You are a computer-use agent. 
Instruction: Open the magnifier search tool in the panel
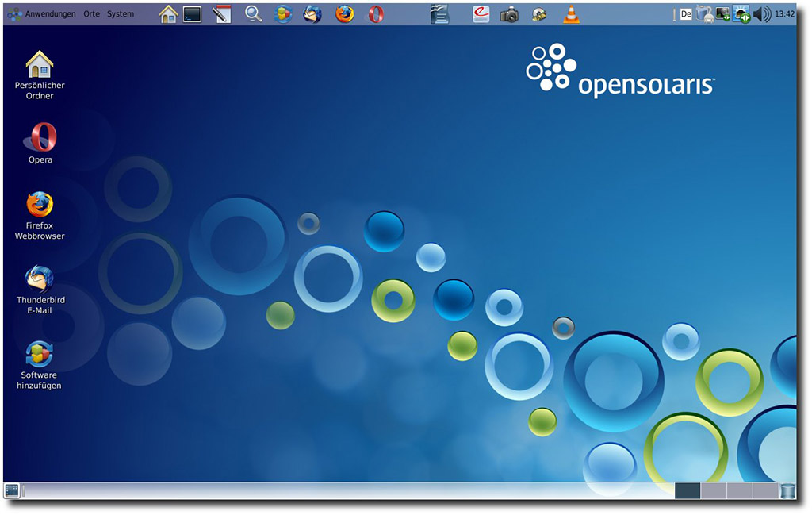point(254,13)
